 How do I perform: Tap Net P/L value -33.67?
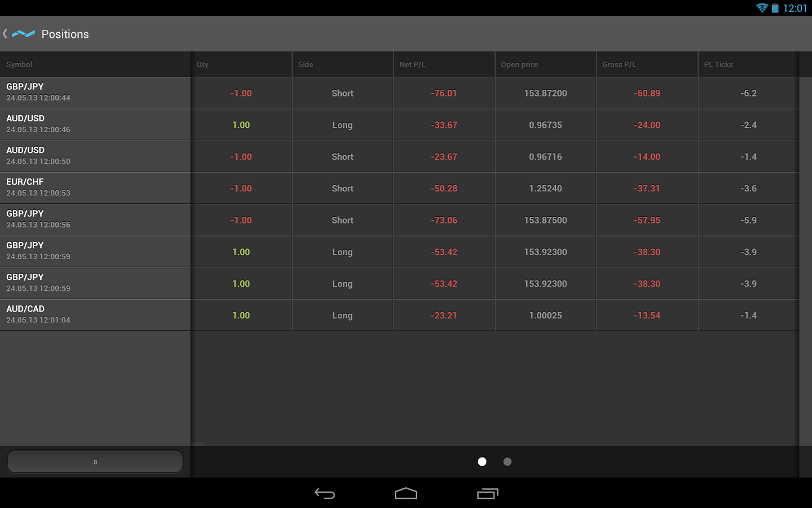coord(444,125)
